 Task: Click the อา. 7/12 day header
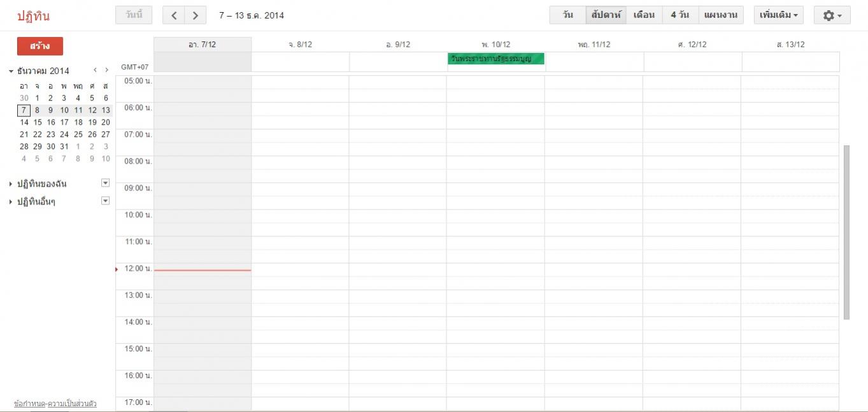coord(203,45)
